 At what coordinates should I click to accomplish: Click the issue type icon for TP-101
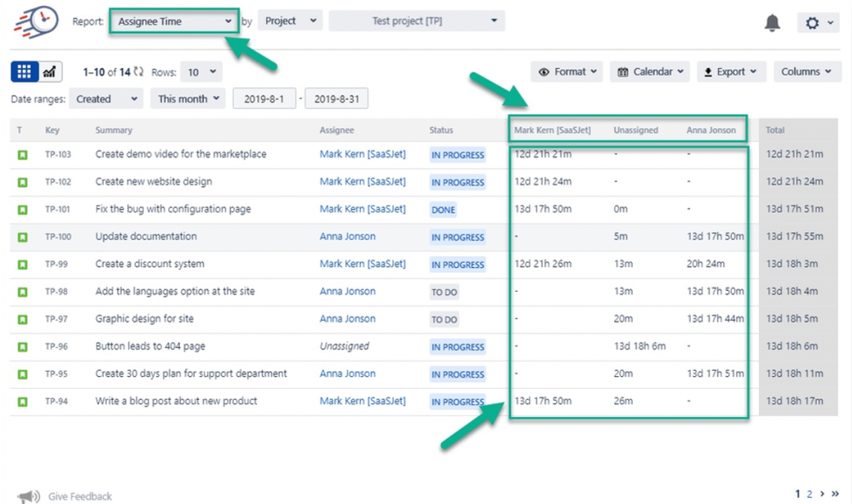(22, 210)
